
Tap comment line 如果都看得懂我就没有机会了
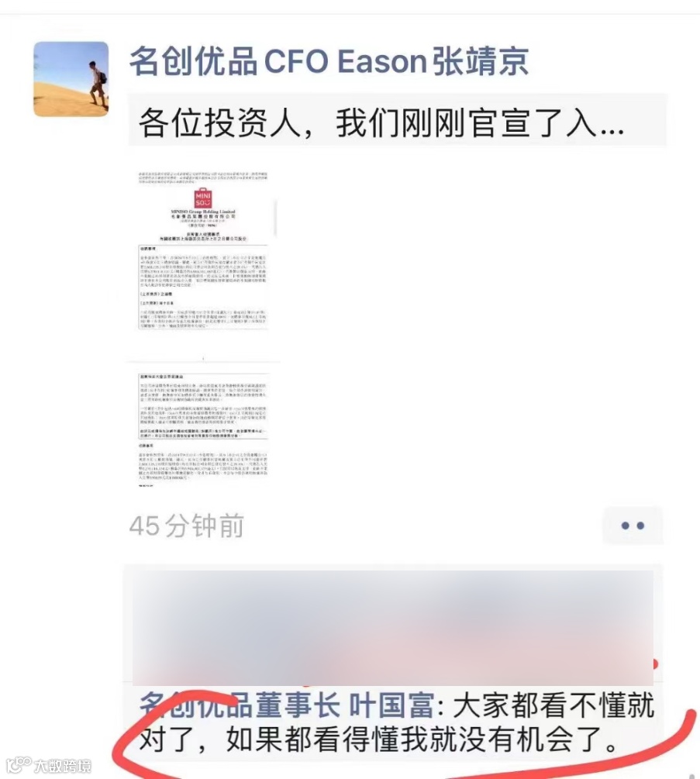378,739
